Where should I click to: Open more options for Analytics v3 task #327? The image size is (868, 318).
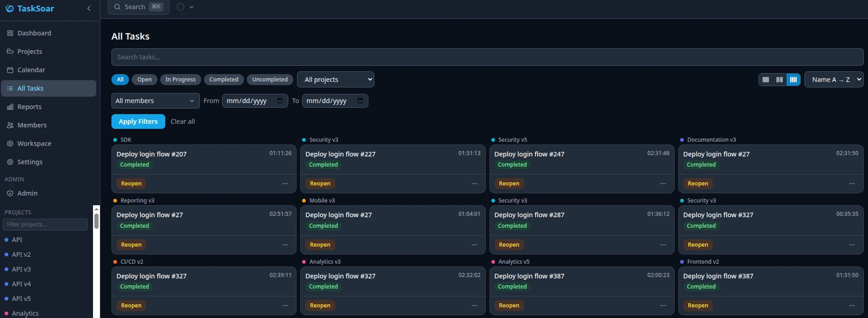click(x=474, y=306)
